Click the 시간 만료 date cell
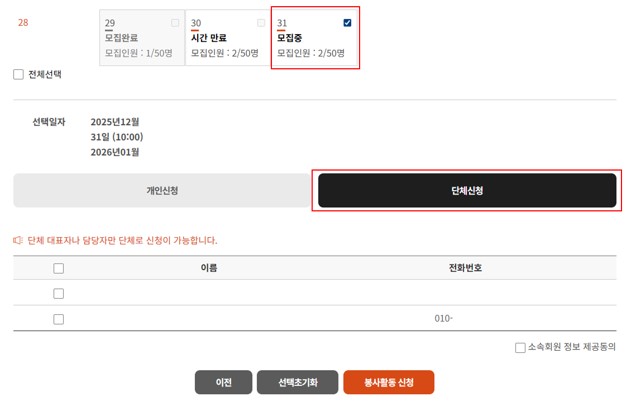Screen dimensions: 636x401 tap(226, 38)
